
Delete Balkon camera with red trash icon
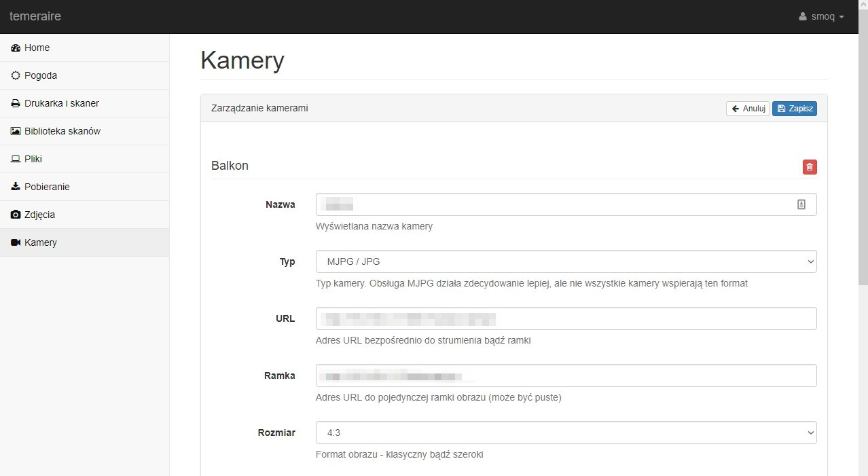click(810, 167)
